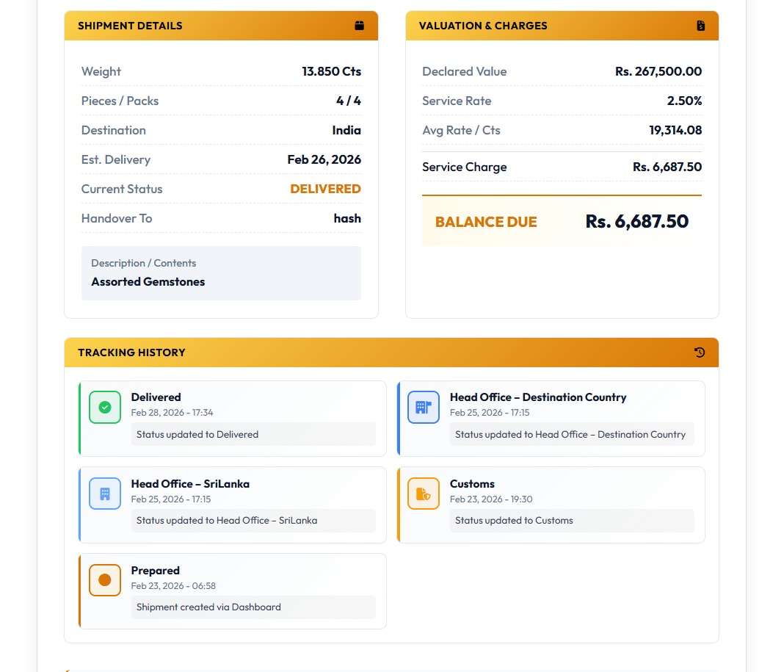The image size is (784, 672).
Task: Click the Head Office – Destination Country building icon
Action: pyautogui.click(x=424, y=407)
